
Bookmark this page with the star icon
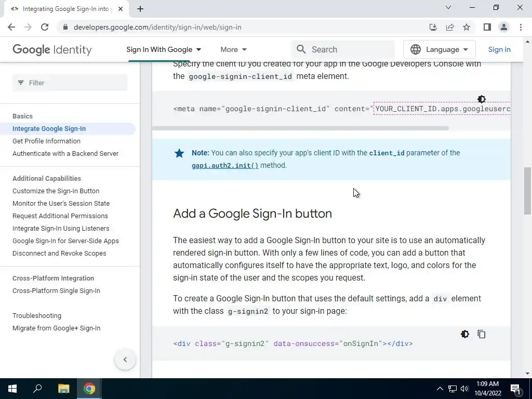coord(467,27)
